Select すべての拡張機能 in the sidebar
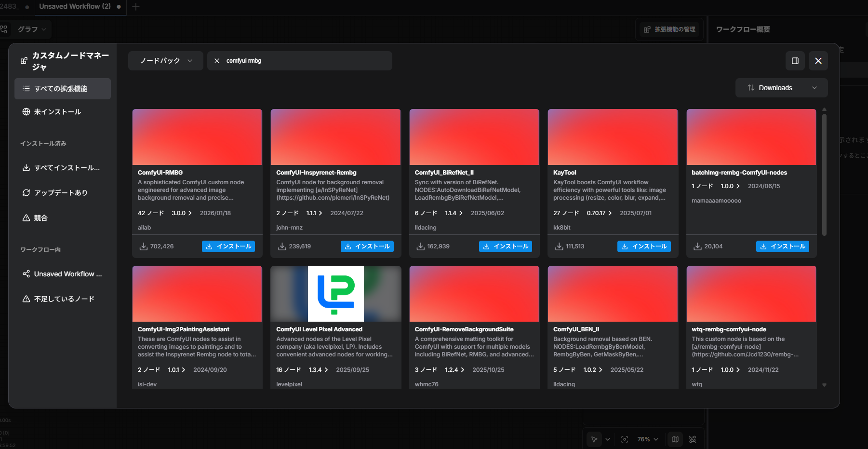The image size is (868, 449). click(63, 89)
